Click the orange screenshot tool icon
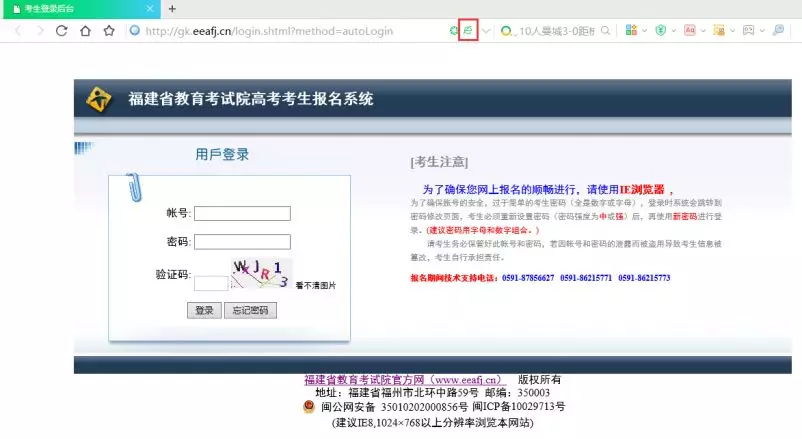The image size is (802, 439). coord(719,30)
